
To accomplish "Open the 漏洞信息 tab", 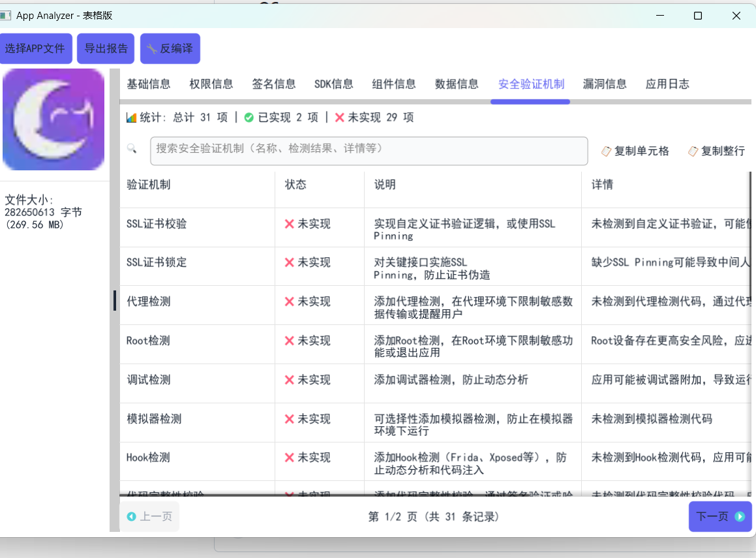I will tap(605, 84).
